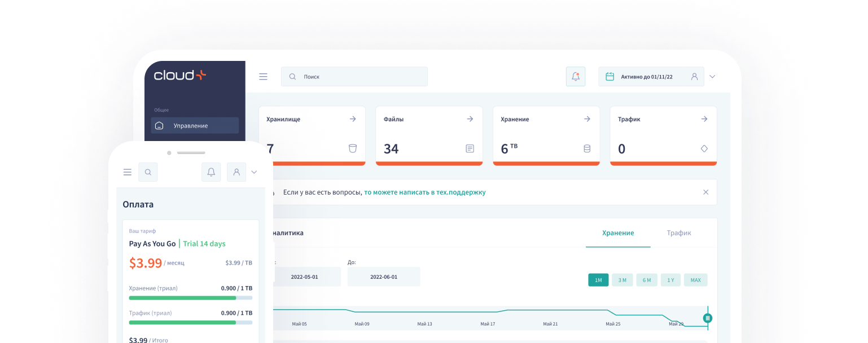Screen dimensions: 868x343
Task: Click the calendar icon next to Активно до
Action: [610, 77]
